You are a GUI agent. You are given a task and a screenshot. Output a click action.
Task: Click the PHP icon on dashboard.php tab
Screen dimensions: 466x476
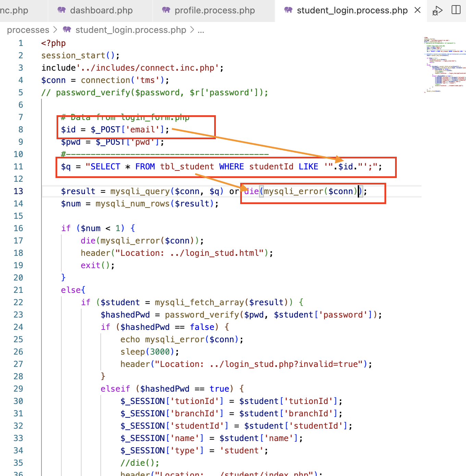coord(62,10)
